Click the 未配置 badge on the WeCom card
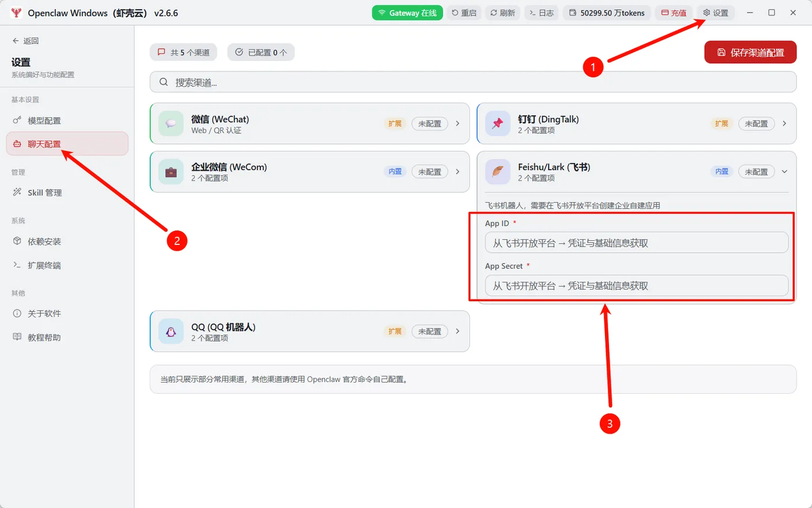This screenshot has height=508, width=812. pos(430,172)
